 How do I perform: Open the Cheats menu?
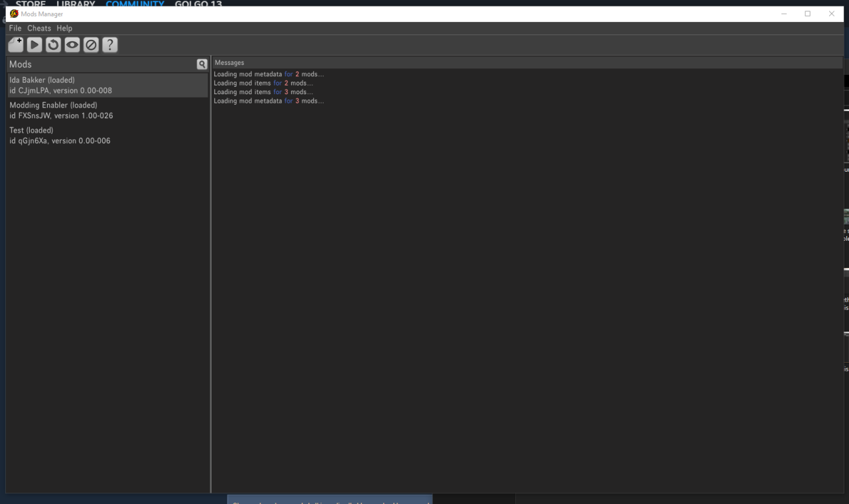coord(39,29)
